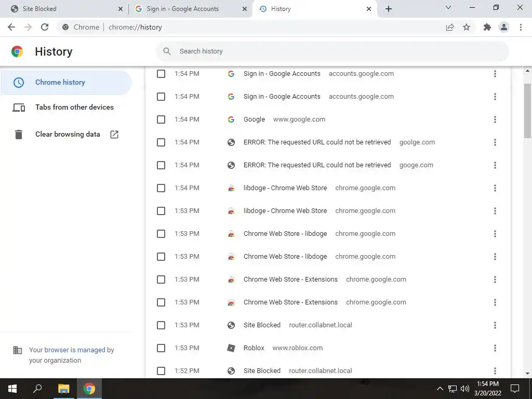The height and width of the screenshot is (399, 532).
Task: Close the Sign in - Google Accounts tab
Action: tap(245, 9)
